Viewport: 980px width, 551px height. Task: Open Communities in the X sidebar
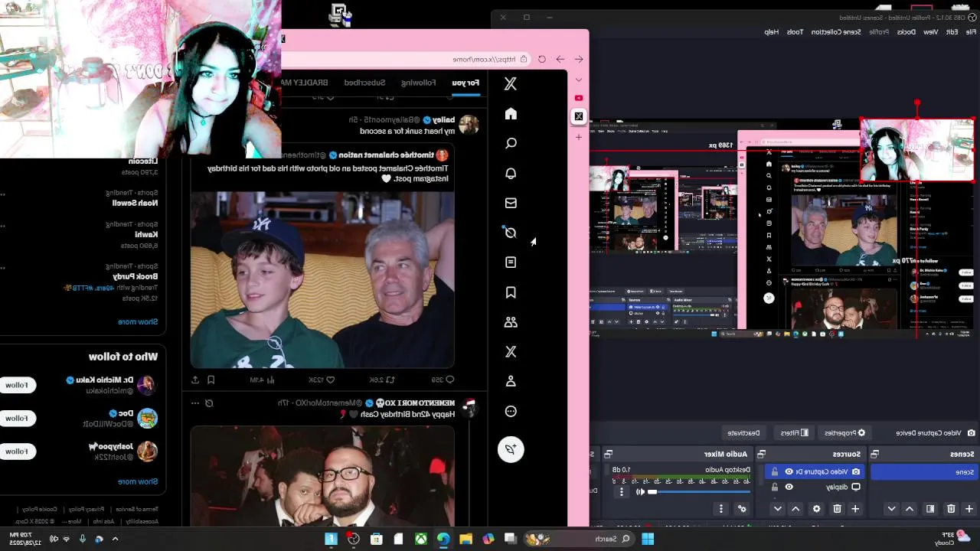click(x=511, y=322)
